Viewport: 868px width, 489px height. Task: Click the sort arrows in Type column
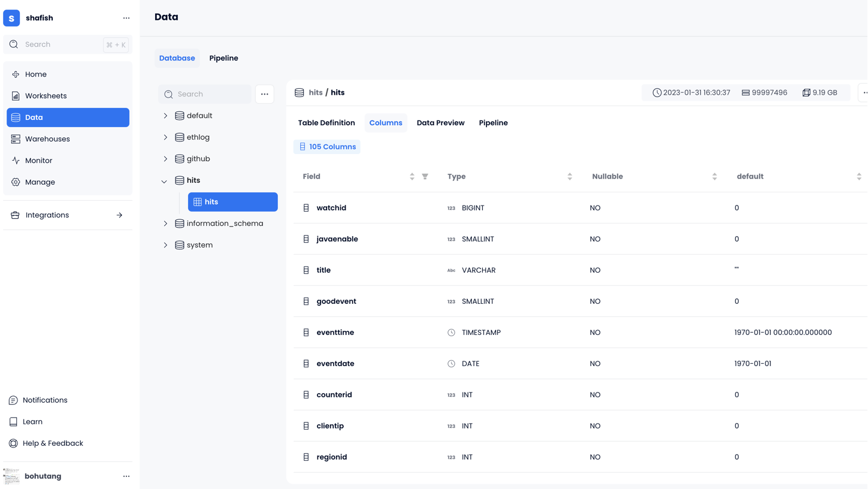570,177
